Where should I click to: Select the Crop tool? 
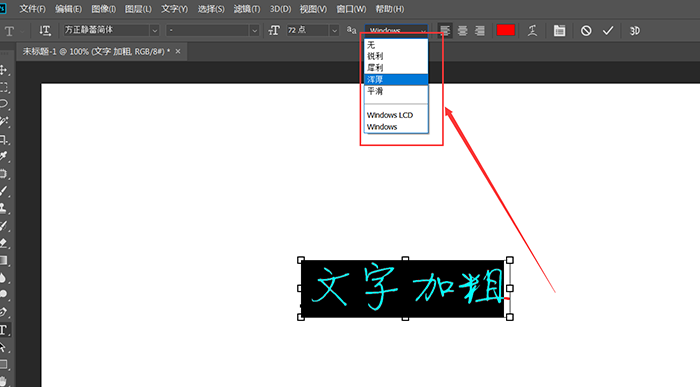4,140
